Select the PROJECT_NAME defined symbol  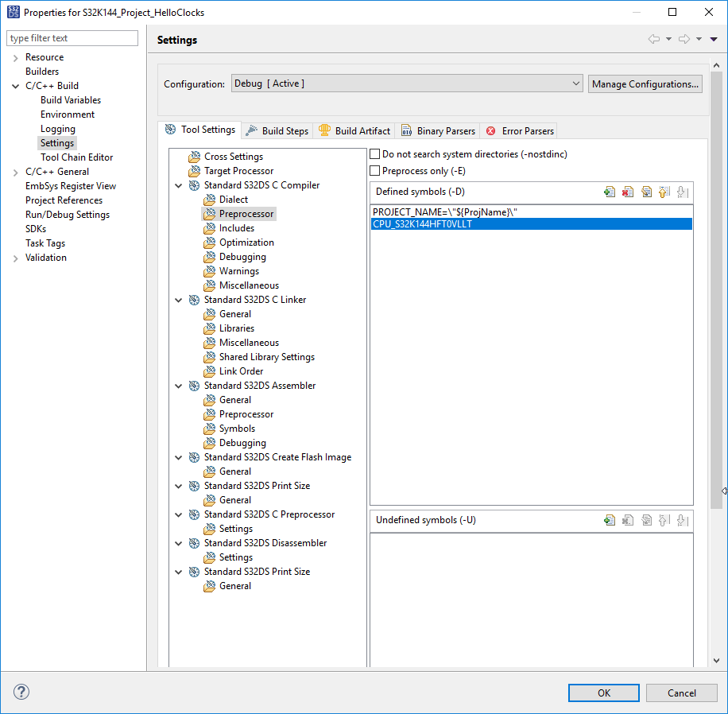click(532, 212)
